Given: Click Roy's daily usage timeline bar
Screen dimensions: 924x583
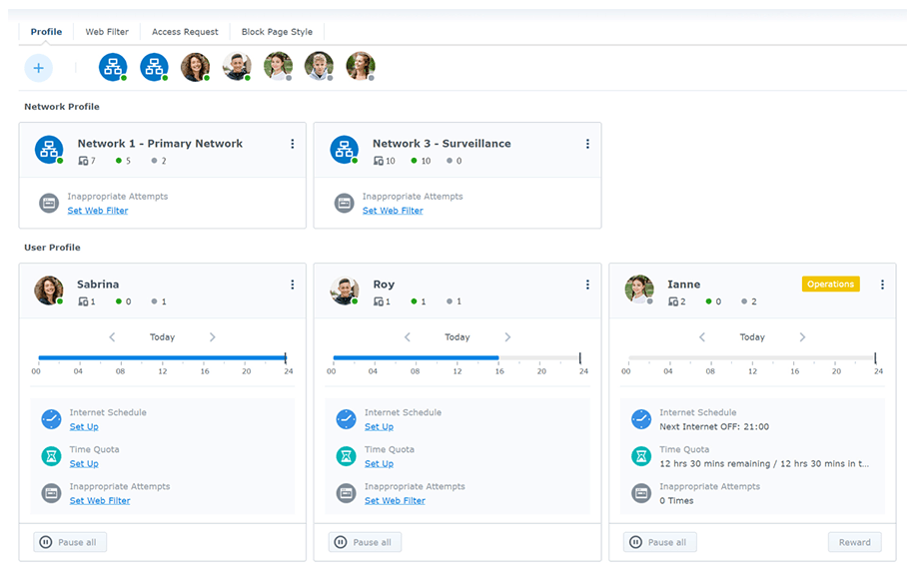Looking at the screenshot, I should coord(457,357).
